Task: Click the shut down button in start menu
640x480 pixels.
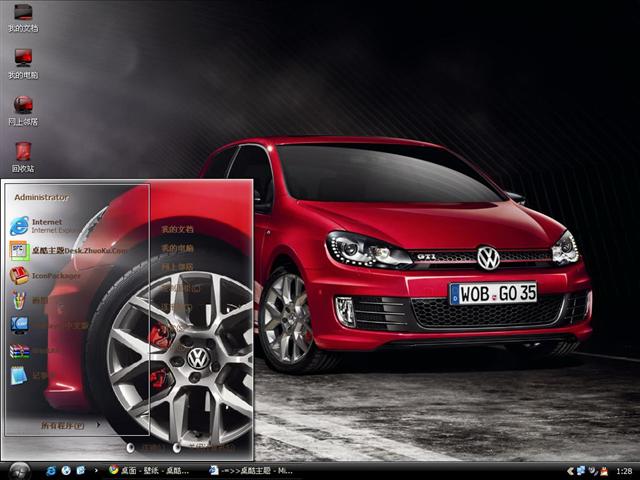Action: coord(176,448)
